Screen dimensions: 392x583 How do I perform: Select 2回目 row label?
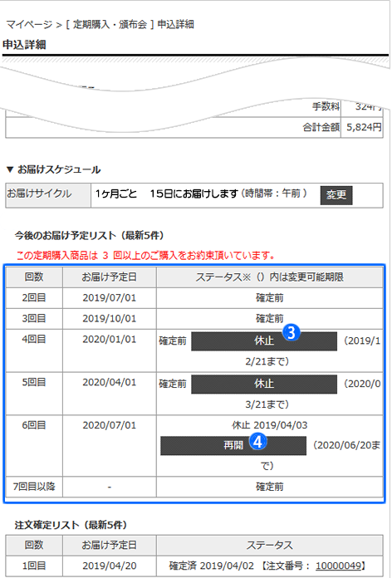point(34,298)
